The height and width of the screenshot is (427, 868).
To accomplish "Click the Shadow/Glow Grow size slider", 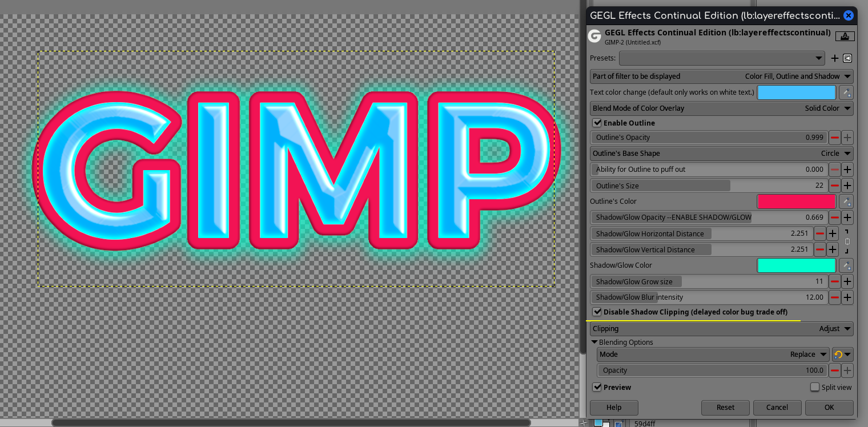I will pyautogui.click(x=709, y=281).
